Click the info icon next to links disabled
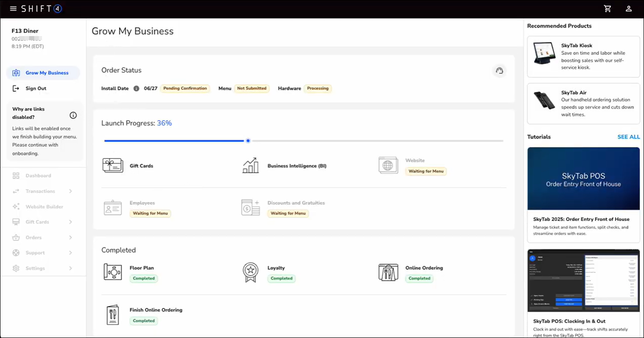 point(73,115)
